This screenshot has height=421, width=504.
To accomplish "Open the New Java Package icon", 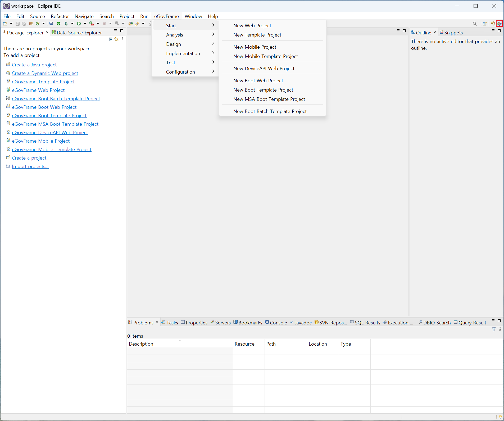I will tap(31, 24).
